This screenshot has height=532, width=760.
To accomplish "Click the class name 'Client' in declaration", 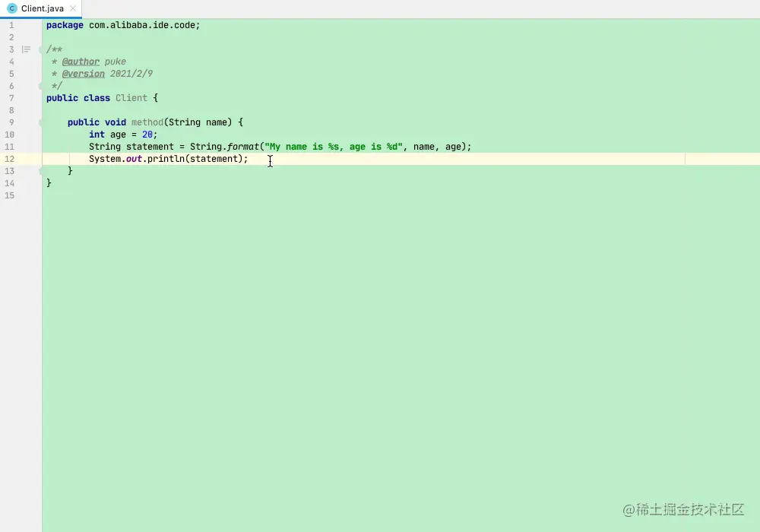I will pos(131,98).
